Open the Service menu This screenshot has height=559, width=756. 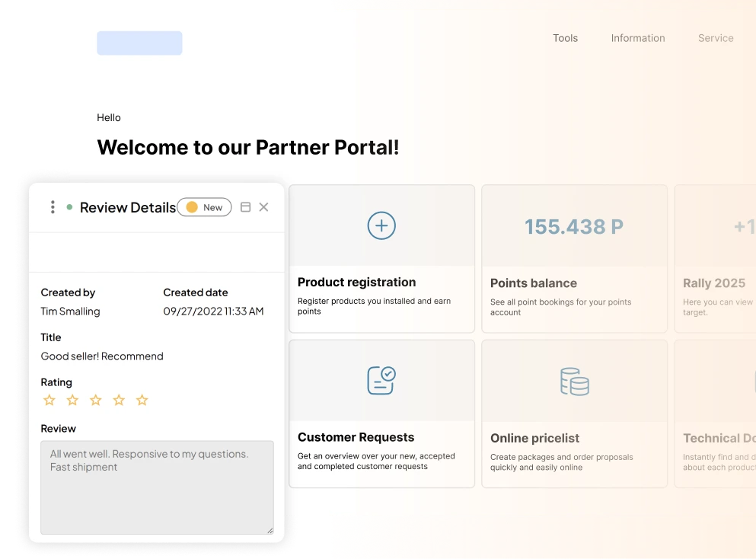pos(716,38)
